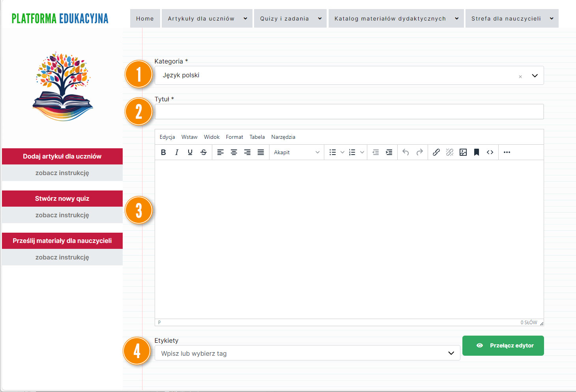Open zobacz instrukcję under Dodaj artykuł

(62, 173)
